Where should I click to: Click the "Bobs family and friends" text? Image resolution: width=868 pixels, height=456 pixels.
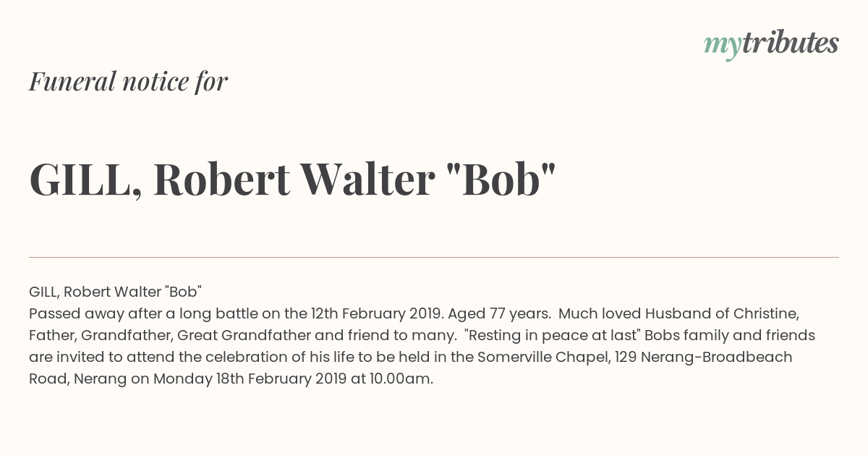tap(730, 336)
